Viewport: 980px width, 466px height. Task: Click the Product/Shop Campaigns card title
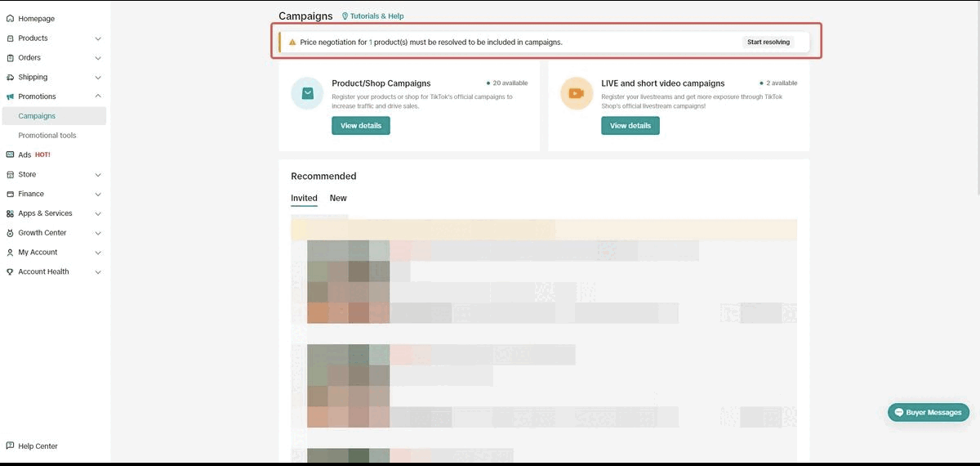381,83
